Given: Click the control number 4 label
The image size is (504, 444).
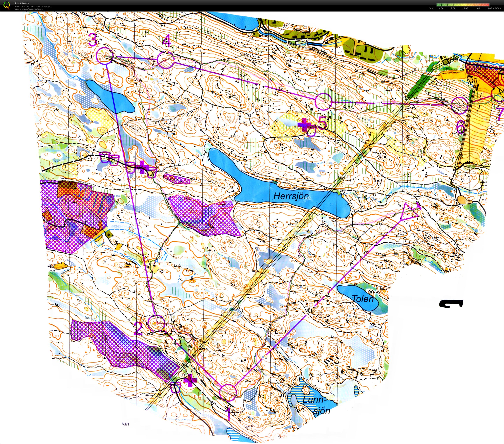Looking at the screenshot, I should click(167, 41).
